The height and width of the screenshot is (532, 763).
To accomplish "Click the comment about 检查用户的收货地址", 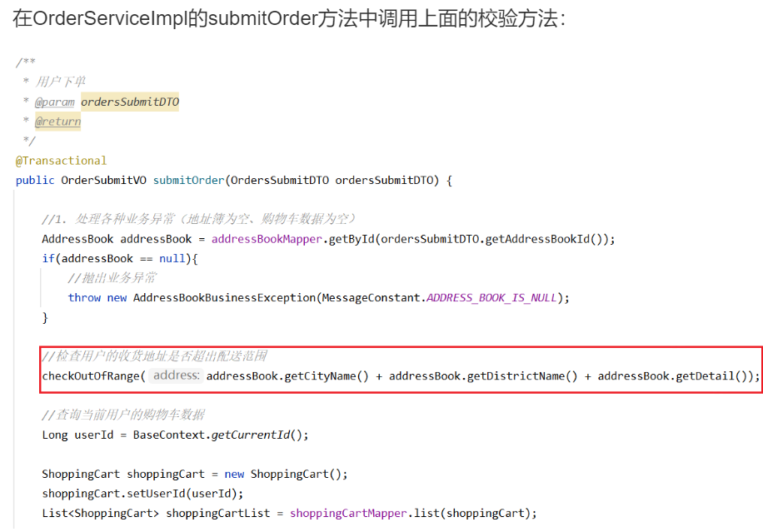I will [x=154, y=356].
